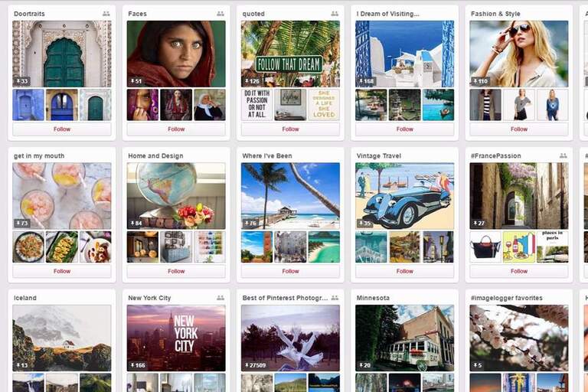Click group icon on Best of Pinterest Photography board
The width and height of the screenshot is (588, 392).
pyautogui.click(x=335, y=298)
